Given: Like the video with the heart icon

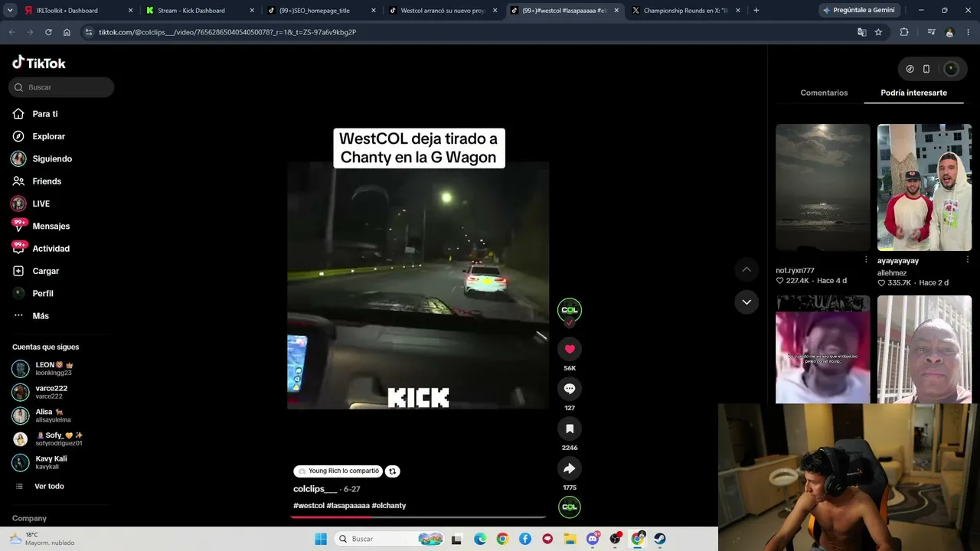Looking at the screenshot, I should (570, 349).
